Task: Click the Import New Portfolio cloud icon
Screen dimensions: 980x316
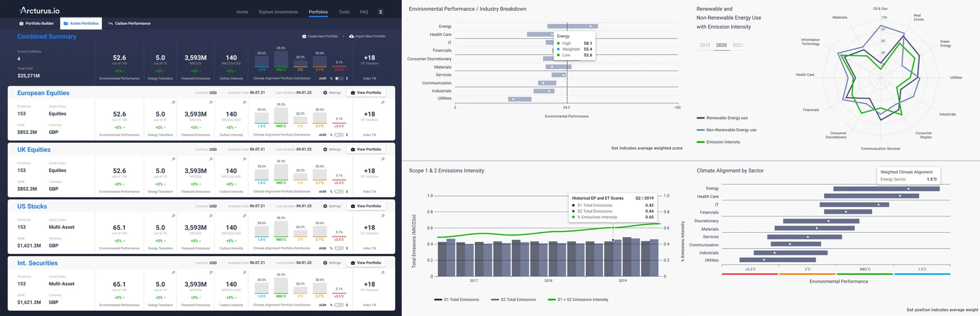Action: point(352,36)
